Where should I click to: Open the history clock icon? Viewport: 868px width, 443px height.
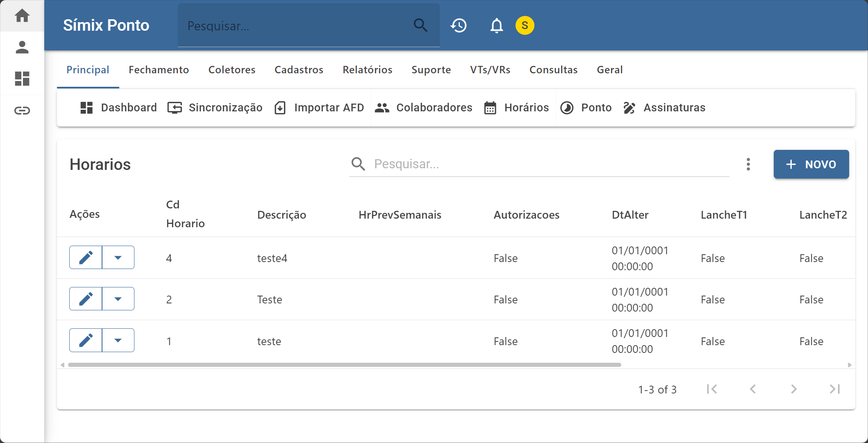point(459,25)
